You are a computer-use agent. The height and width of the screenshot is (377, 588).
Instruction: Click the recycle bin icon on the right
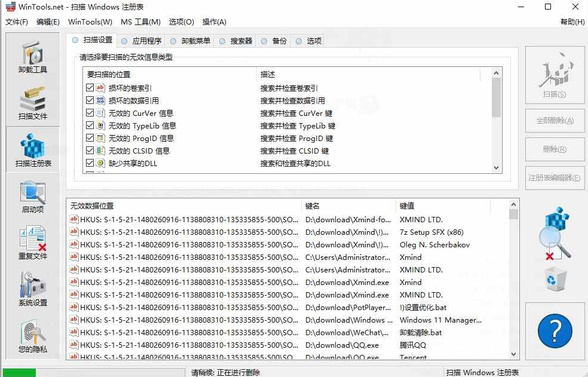pos(555,280)
